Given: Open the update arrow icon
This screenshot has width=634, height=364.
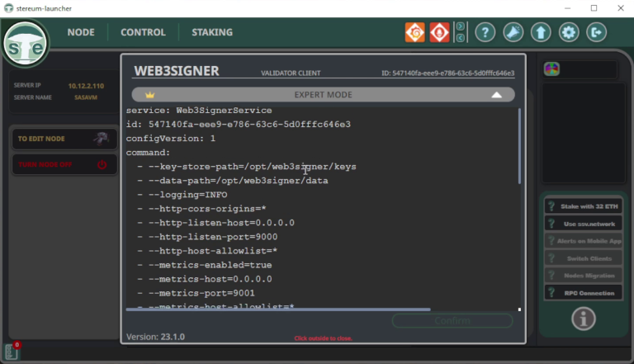Looking at the screenshot, I should click(x=541, y=32).
